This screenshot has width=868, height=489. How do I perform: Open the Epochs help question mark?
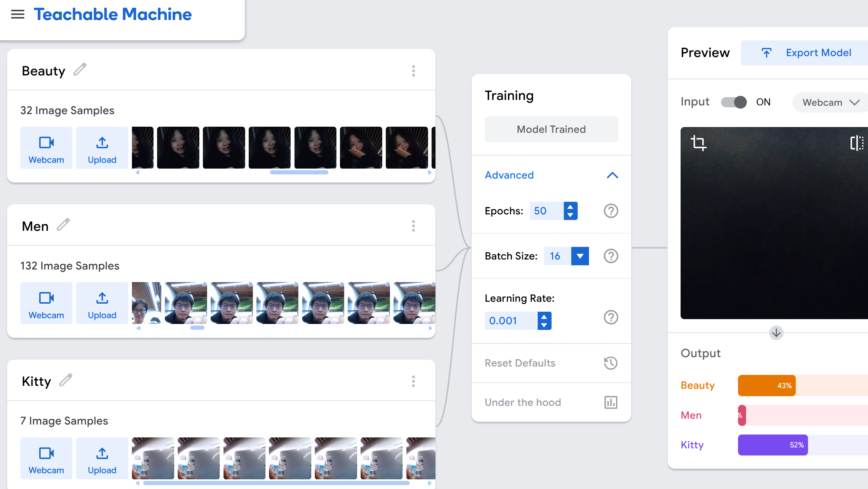(x=611, y=211)
